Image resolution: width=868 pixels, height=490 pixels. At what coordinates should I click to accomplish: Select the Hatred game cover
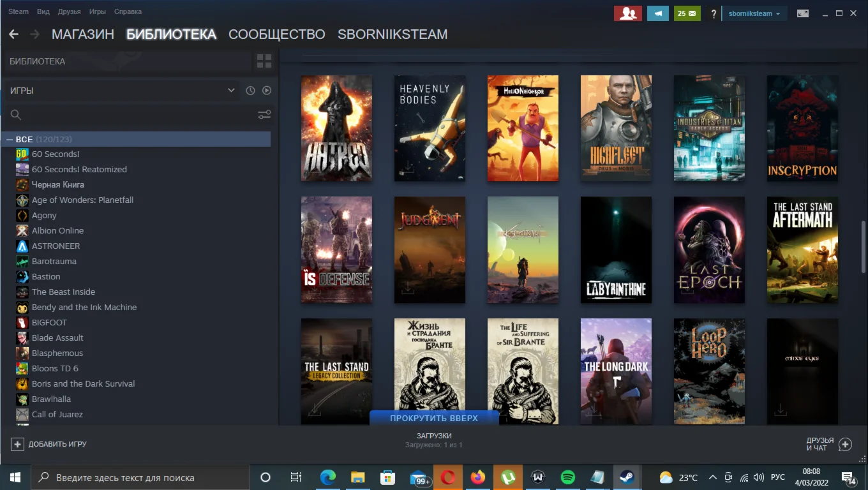click(336, 128)
